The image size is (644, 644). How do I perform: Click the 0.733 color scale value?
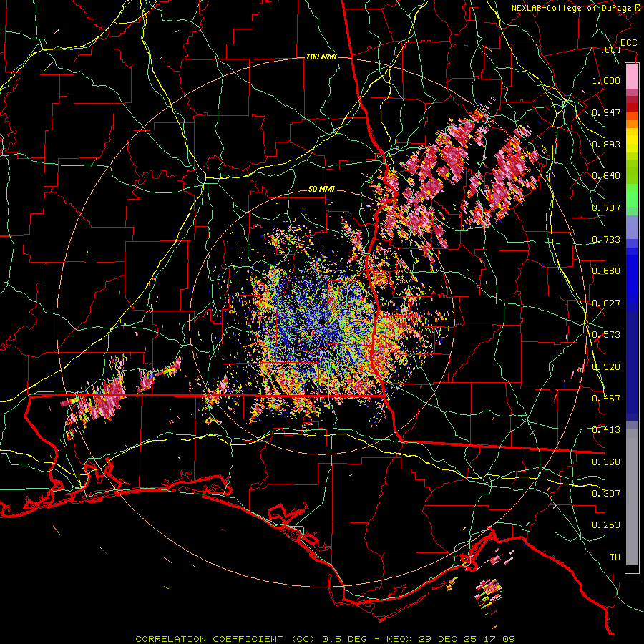606,240
